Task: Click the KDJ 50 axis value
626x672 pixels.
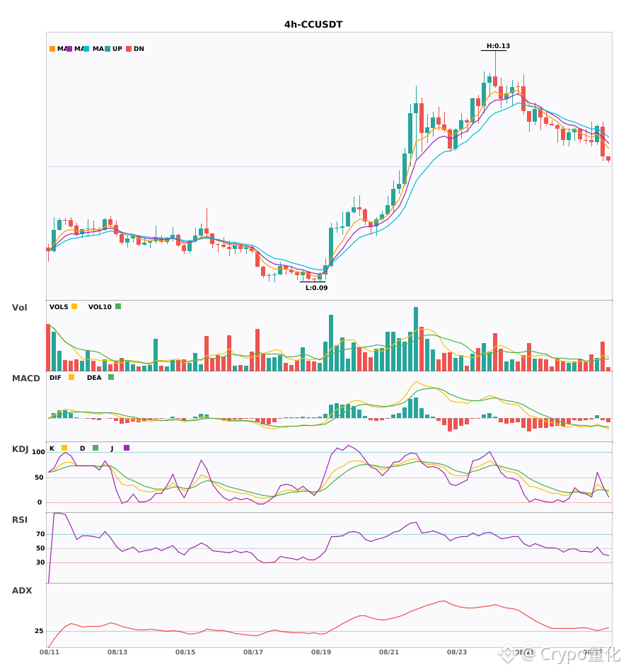Action: (x=39, y=477)
